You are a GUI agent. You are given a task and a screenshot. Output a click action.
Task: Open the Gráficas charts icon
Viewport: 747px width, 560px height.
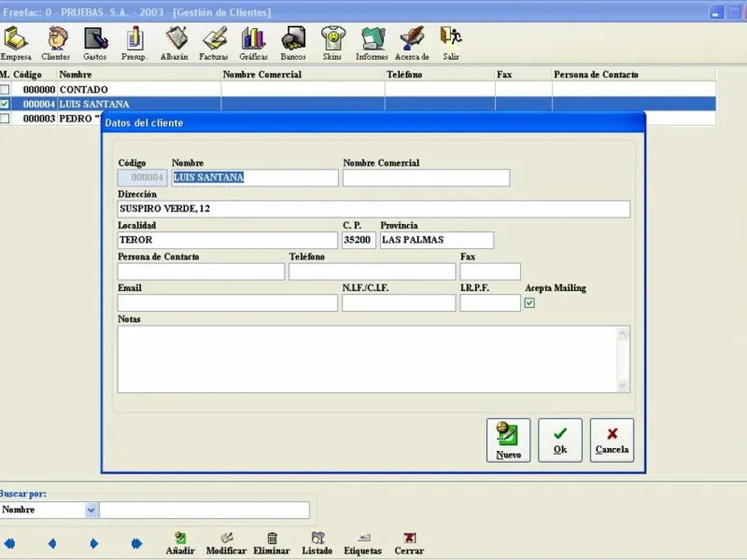tap(253, 43)
